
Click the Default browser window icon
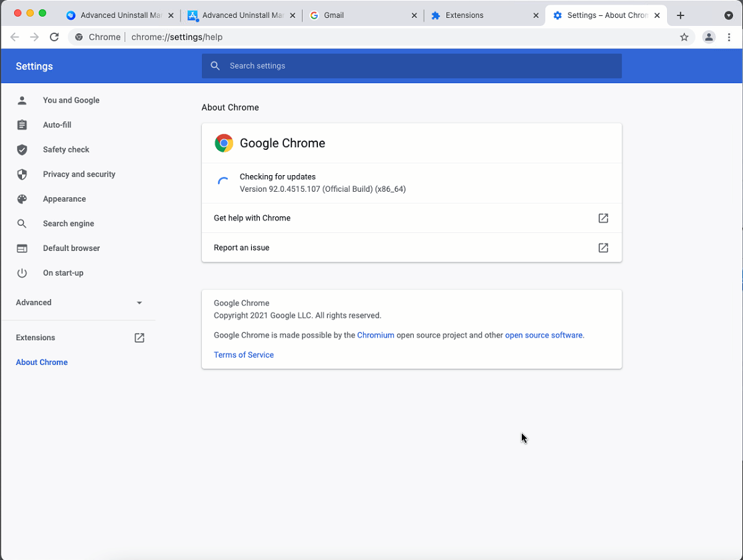pos(22,248)
